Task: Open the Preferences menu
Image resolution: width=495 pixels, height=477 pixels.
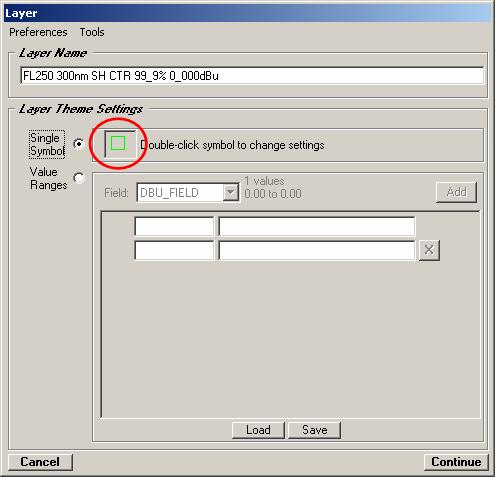Action: [x=38, y=32]
